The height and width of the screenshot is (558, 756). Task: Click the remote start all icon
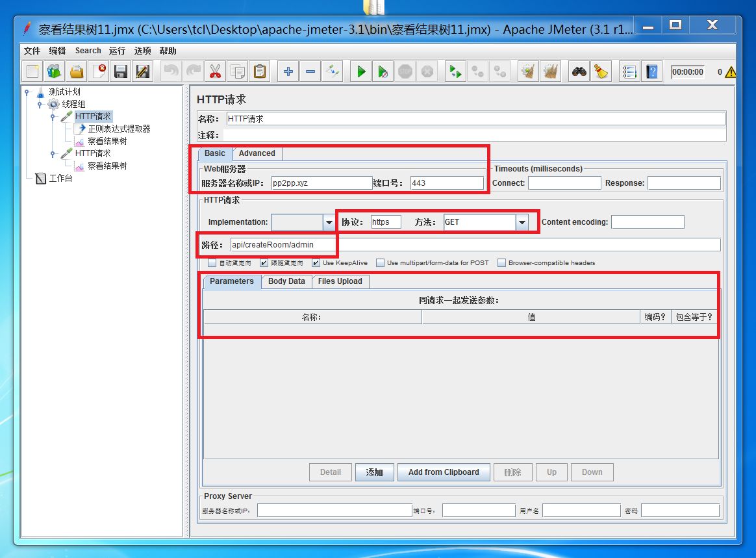pos(455,72)
